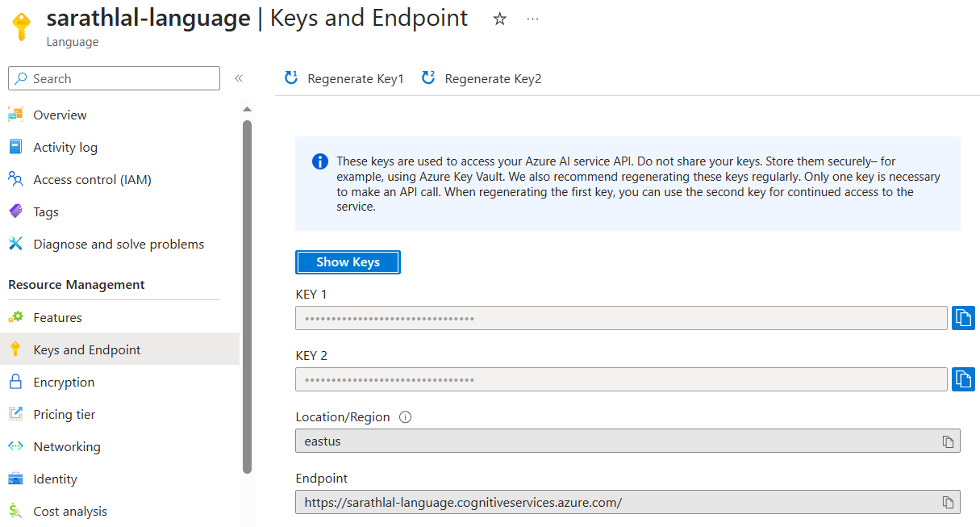The image size is (980, 527).
Task: Open the Networking icon
Action: [18, 446]
